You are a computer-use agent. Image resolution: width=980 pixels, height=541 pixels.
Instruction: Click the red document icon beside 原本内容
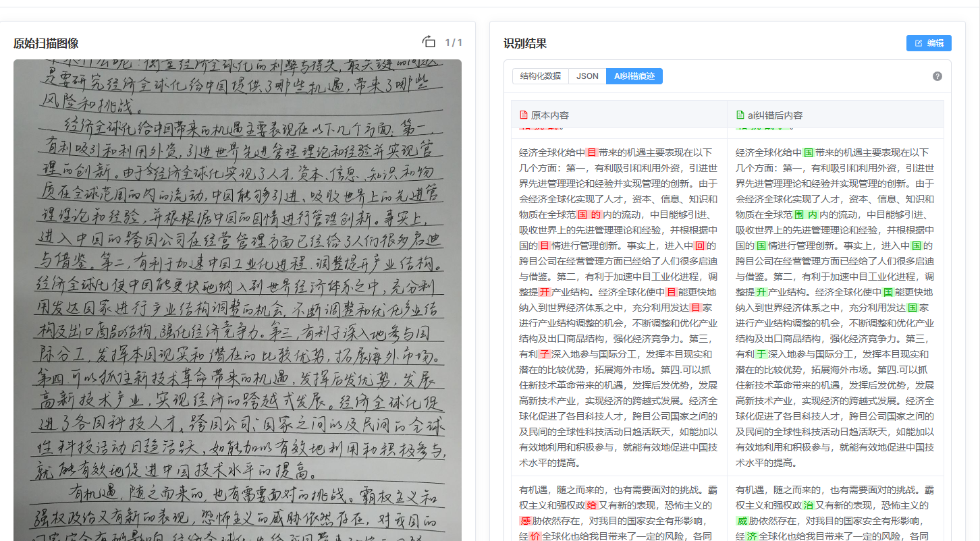[523, 115]
